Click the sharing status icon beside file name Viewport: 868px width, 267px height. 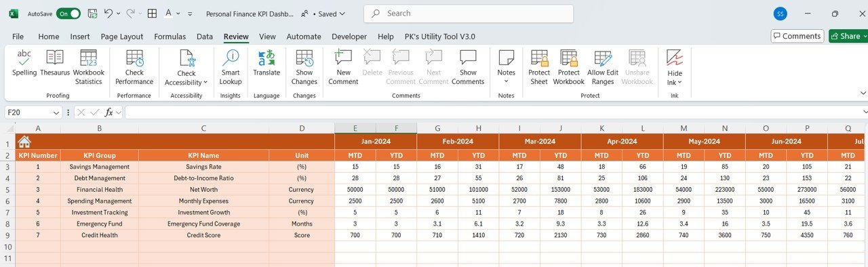(304, 13)
